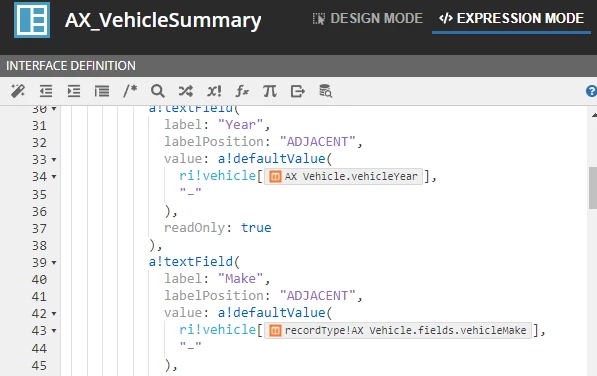
Task: Click the auto-indent lines icon
Action: point(102,91)
